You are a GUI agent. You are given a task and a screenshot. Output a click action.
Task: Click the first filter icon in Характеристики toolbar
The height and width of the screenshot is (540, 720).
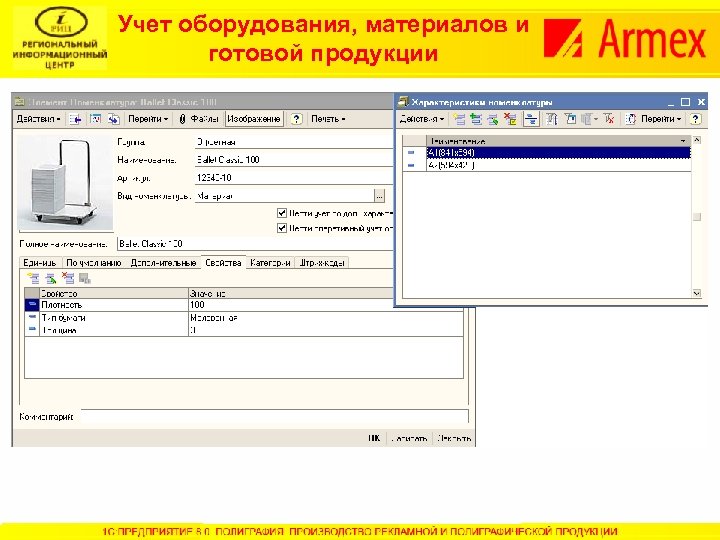click(x=551, y=119)
